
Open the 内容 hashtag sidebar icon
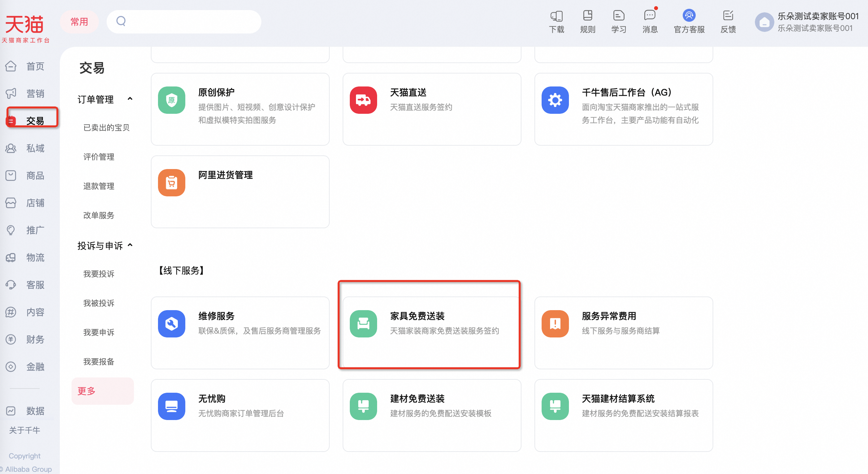[x=11, y=312]
